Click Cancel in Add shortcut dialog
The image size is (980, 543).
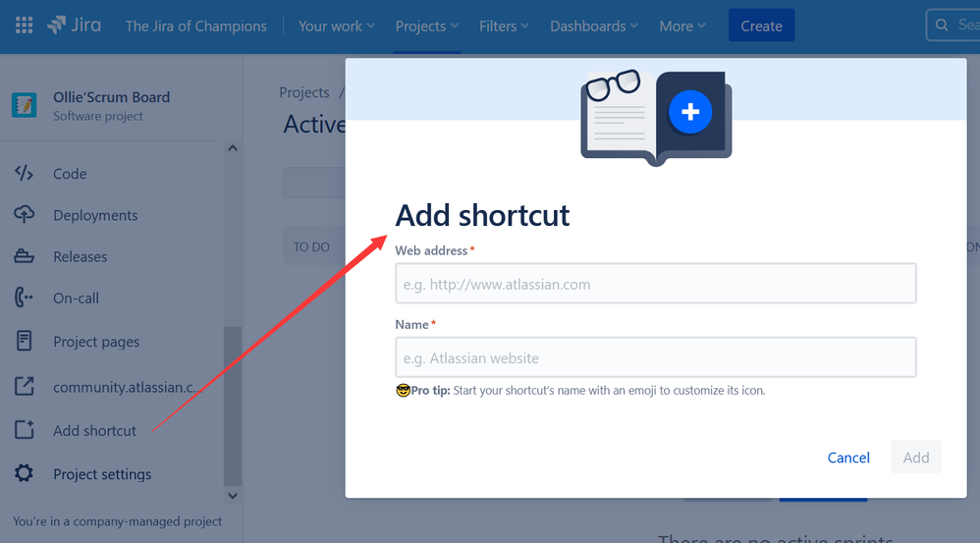(x=848, y=458)
